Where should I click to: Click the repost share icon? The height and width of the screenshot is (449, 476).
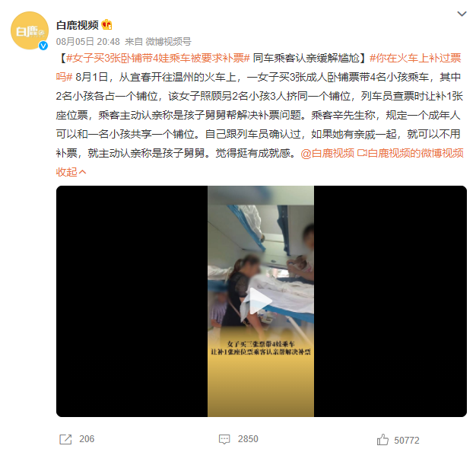coord(65,439)
